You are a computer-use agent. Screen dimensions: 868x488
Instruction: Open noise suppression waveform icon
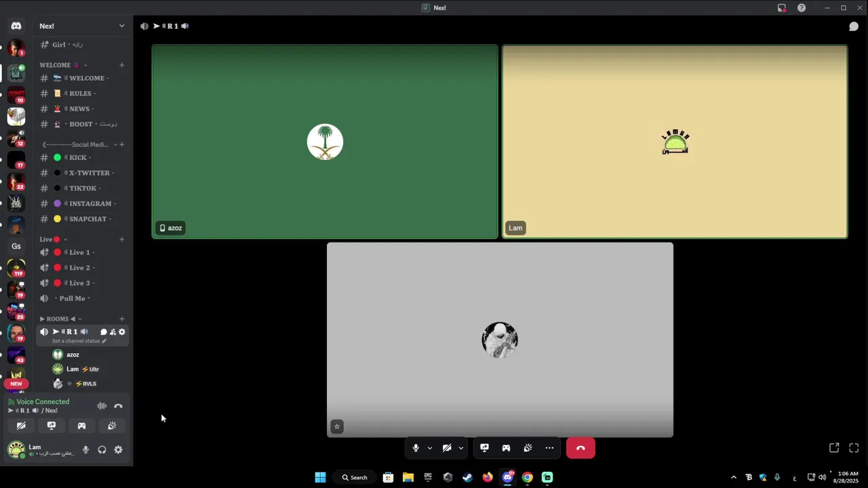[x=102, y=406]
